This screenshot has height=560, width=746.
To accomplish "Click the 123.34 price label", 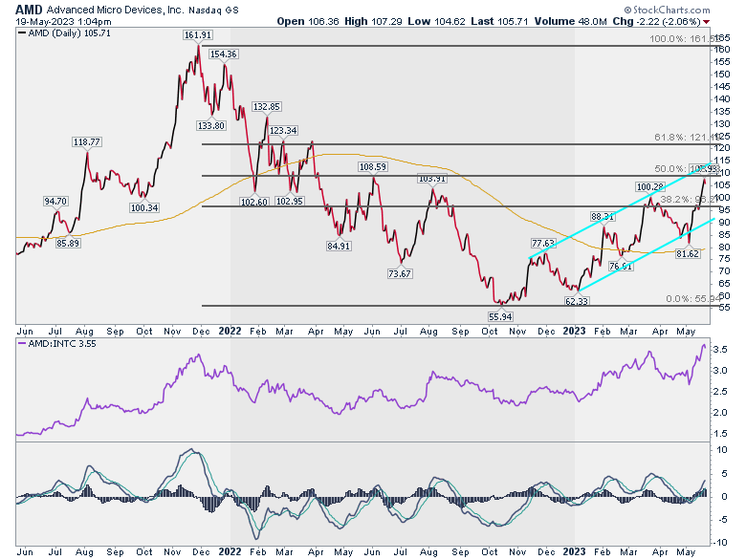I will (283, 130).
